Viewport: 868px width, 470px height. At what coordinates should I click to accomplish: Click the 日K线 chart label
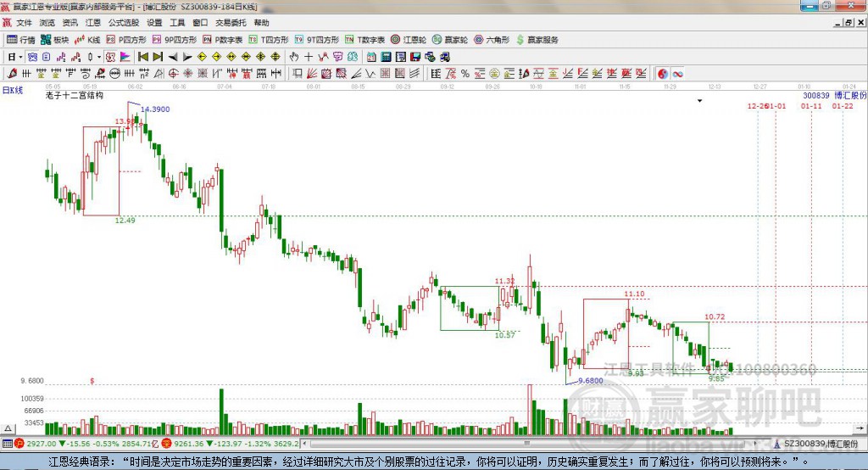(x=13, y=90)
